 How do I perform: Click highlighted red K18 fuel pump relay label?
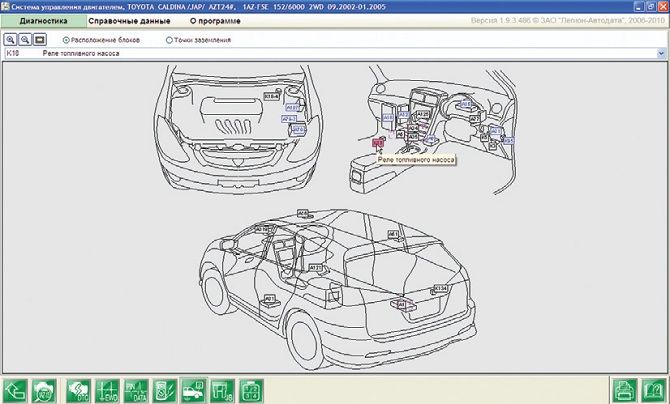click(378, 143)
